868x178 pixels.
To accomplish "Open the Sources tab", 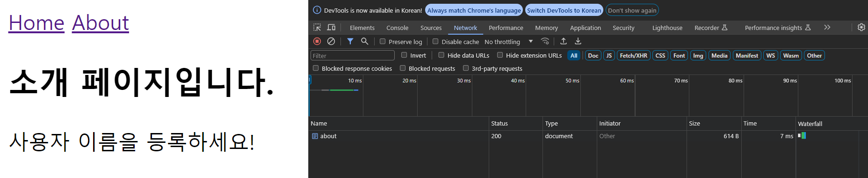I will pos(431,28).
